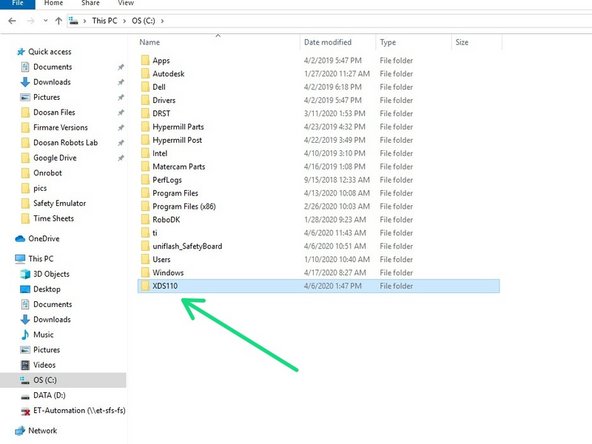Click the Network icon in sidebar
The image size is (592, 444).
[20, 431]
